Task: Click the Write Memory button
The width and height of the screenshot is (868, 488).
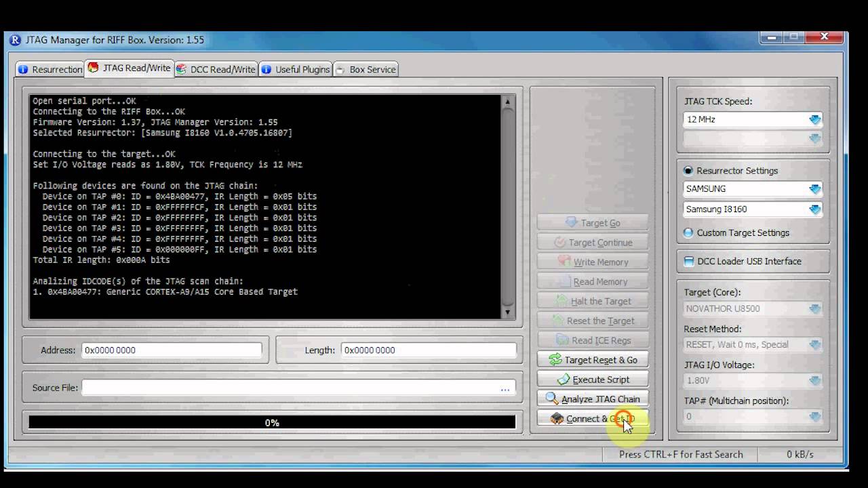Action: tap(593, 262)
